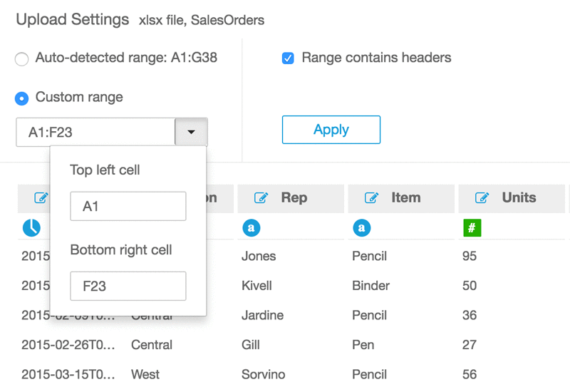Viewport: 570px width, 392px height.
Task: Click text type icon under Rep
Action: [251, 228]
